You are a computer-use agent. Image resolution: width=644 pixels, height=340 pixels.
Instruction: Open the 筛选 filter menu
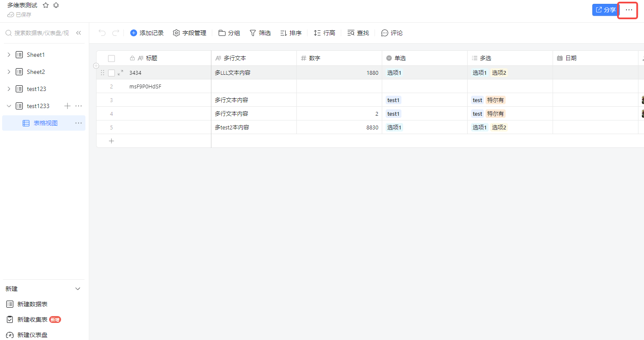tap(260, 33)
